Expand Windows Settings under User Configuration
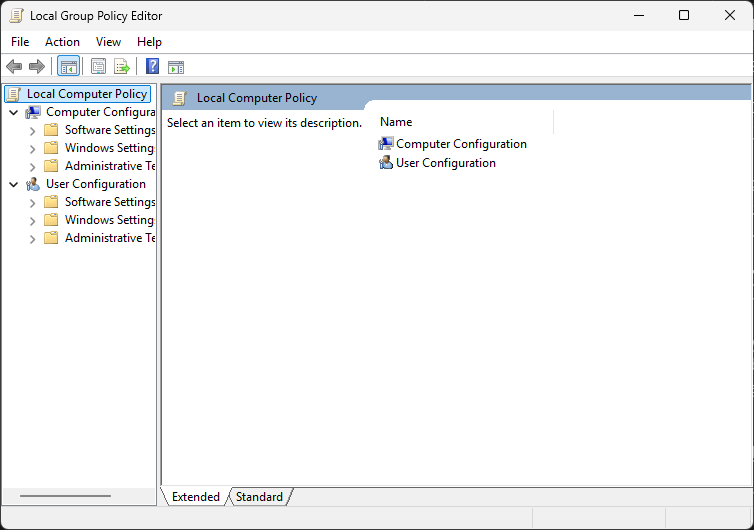Screen dimensions: 754x530 click(32, 221)
